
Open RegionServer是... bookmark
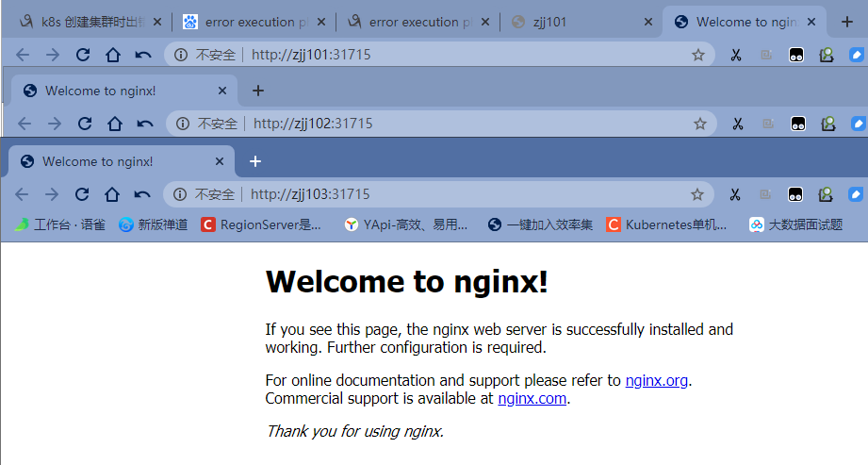pyautogui.click(x=261, y=224)
